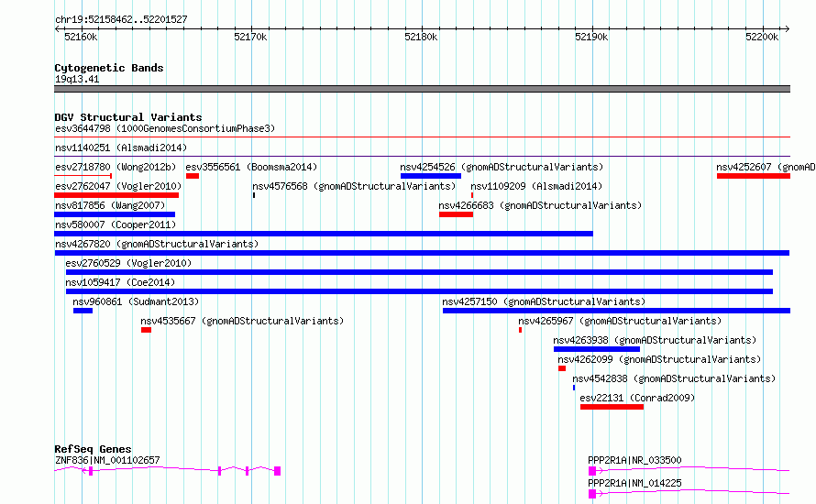Click the 52160k ruler tick label
This screenshot has height=504, width=816.
81,37
